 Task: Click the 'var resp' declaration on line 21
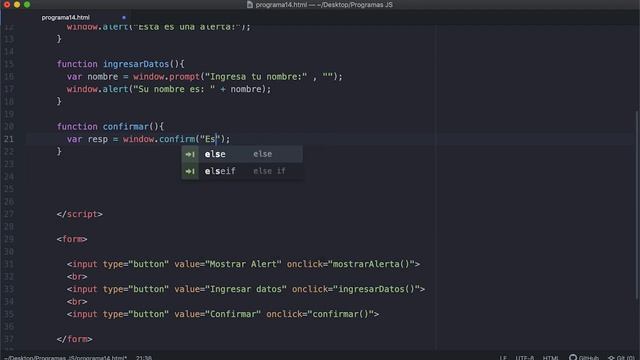tap(87, 139)
